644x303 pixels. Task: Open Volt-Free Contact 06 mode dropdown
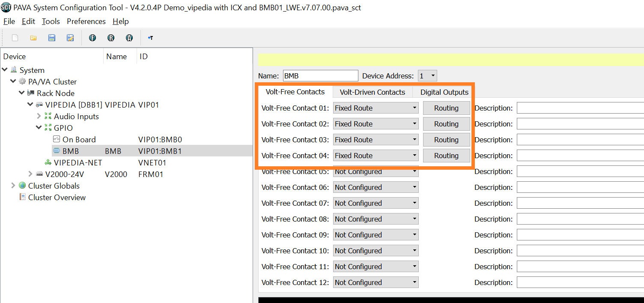tap(376, 187)
